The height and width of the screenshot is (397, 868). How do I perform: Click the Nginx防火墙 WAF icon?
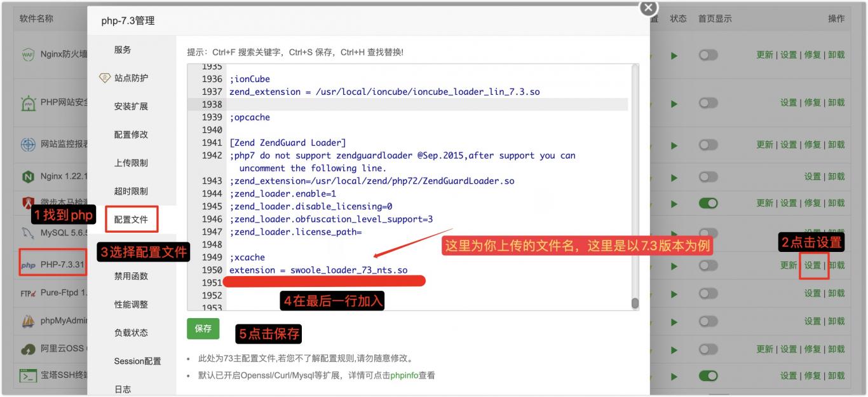(x=28, y=55)
